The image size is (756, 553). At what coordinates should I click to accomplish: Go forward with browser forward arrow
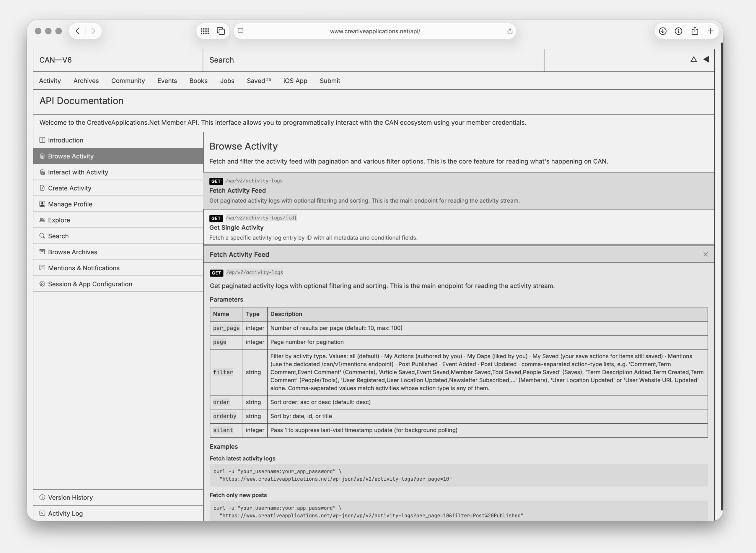click(93, 31)
